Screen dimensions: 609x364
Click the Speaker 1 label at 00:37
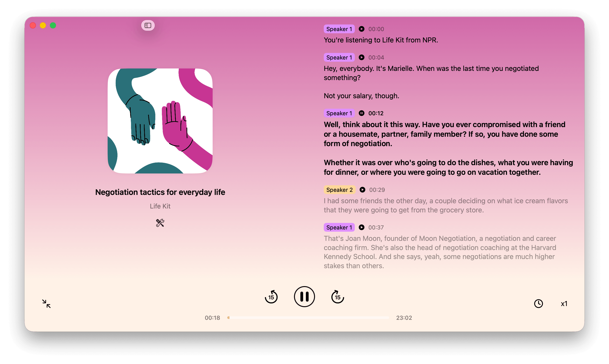339,227
